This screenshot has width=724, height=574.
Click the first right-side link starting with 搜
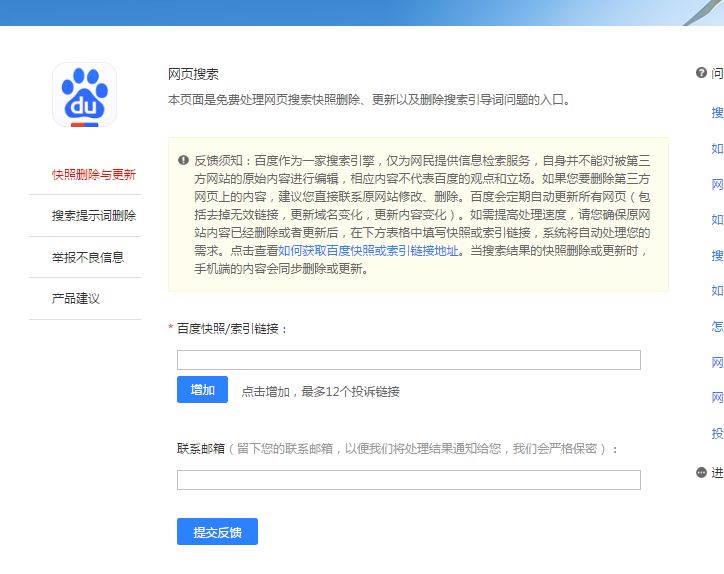[x=717, y=112]
